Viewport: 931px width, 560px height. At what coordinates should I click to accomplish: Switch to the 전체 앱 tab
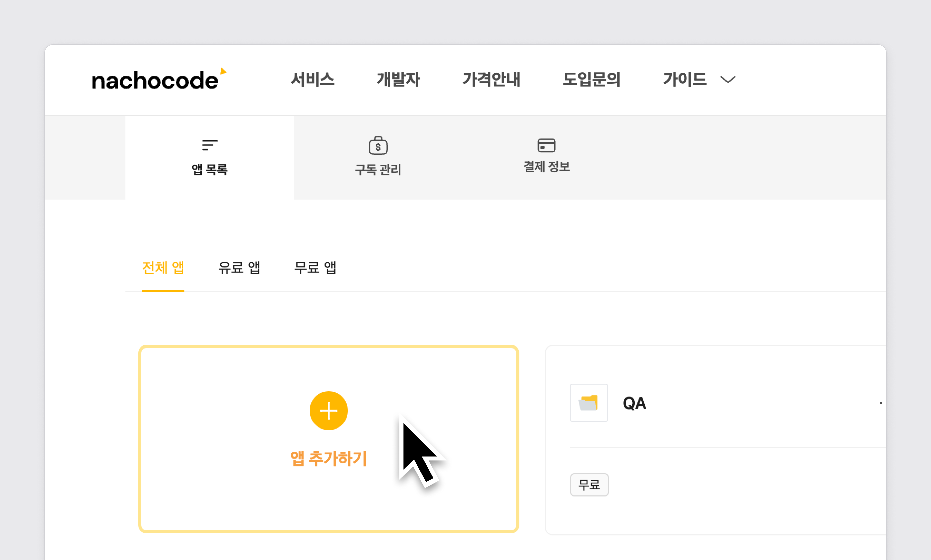click(x=163, y=268)
